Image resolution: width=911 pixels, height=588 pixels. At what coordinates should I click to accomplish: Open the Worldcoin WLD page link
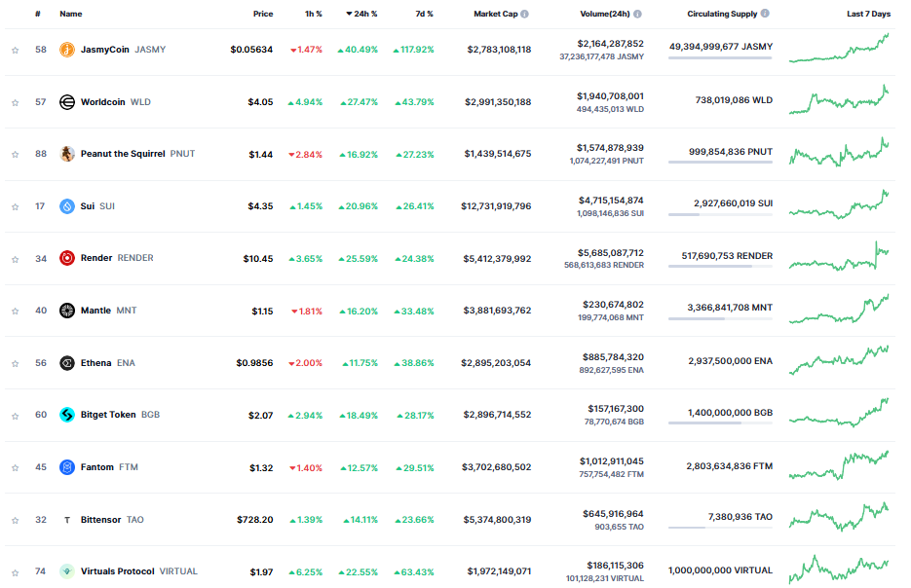coord(116,102)
